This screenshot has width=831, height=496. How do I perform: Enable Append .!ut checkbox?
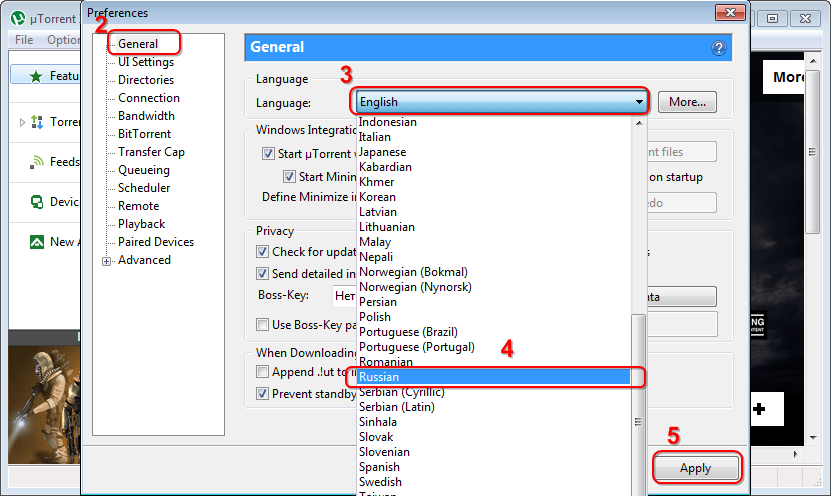click(x=262, y=371)
